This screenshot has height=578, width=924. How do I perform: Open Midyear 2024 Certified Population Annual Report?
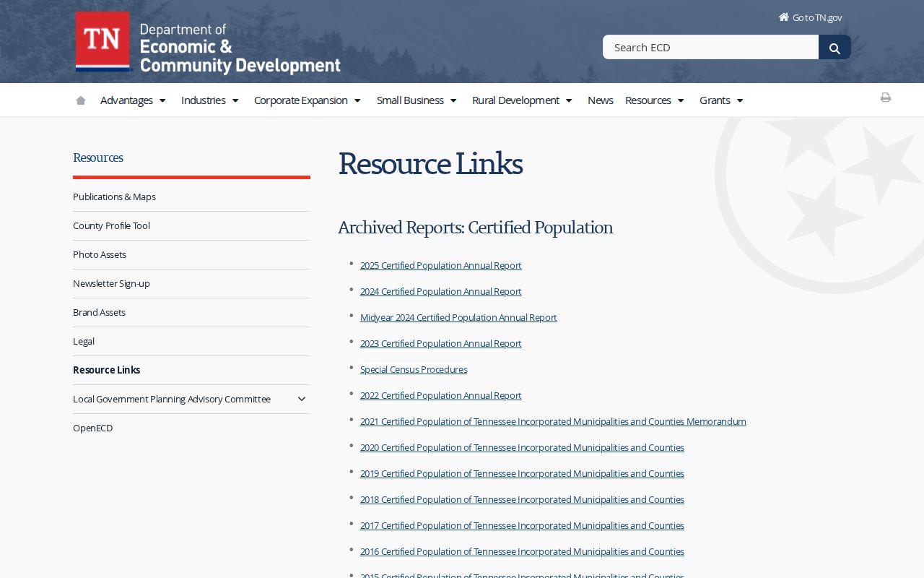(x=458, y=317)
